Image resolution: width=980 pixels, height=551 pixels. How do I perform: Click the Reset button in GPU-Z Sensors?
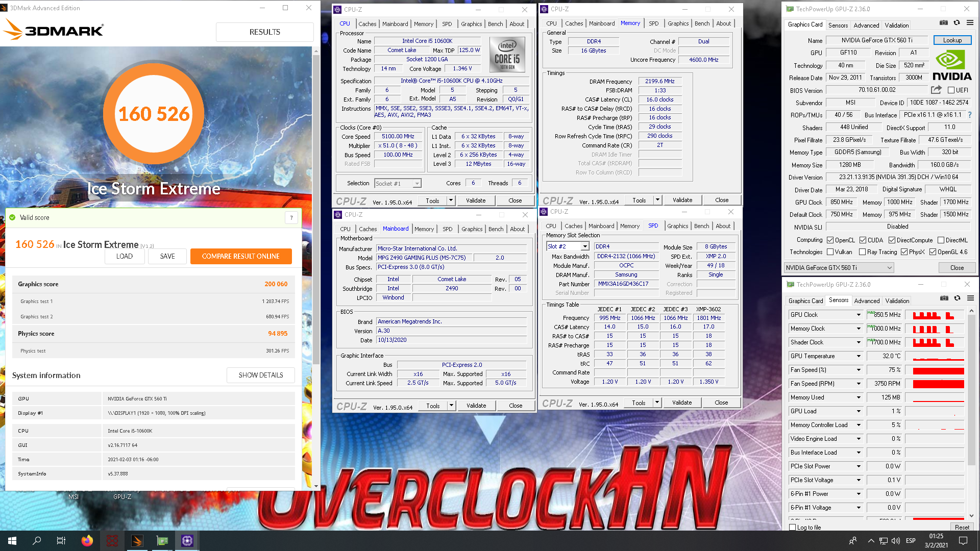point(962,527)
